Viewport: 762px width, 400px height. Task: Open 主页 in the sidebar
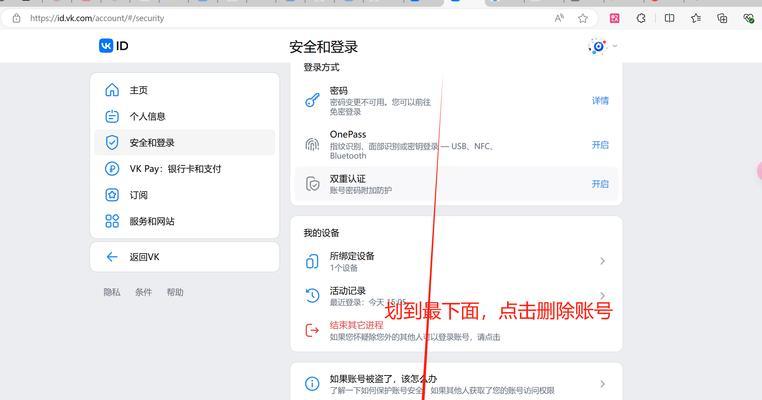(x=185, y=90)
